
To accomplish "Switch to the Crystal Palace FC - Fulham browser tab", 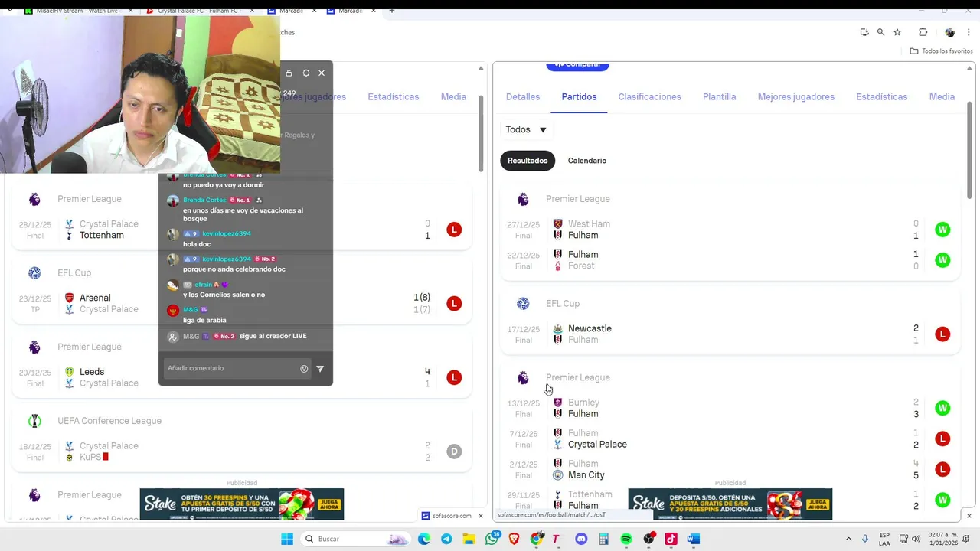I will [x=199, y=11].
